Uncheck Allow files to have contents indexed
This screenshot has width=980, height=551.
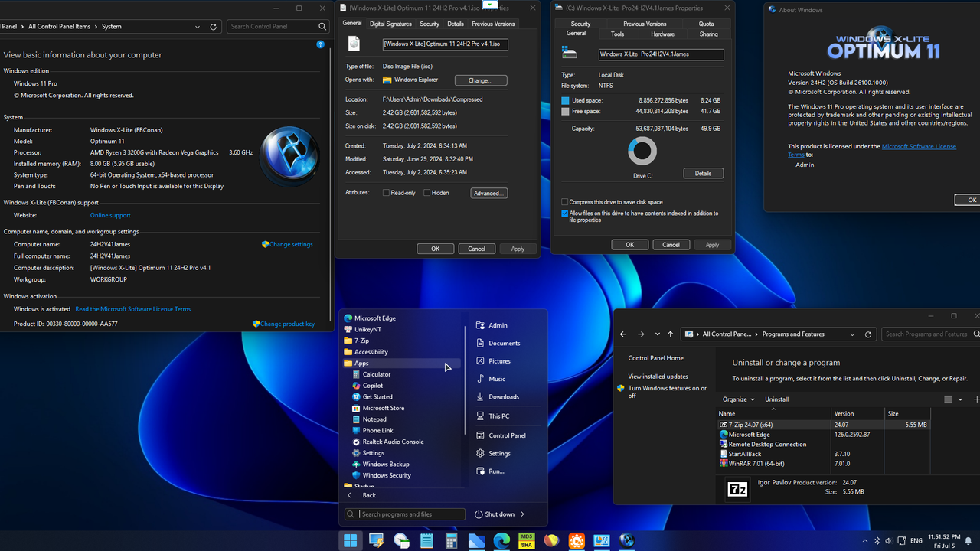click(x=564, y=214)
